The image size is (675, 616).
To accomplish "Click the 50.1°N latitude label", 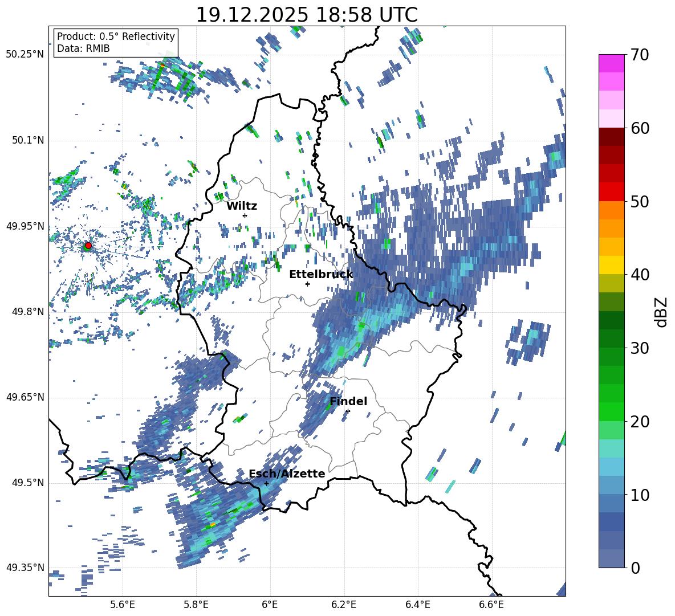I will pyautogui.click(x=27, y=140).
